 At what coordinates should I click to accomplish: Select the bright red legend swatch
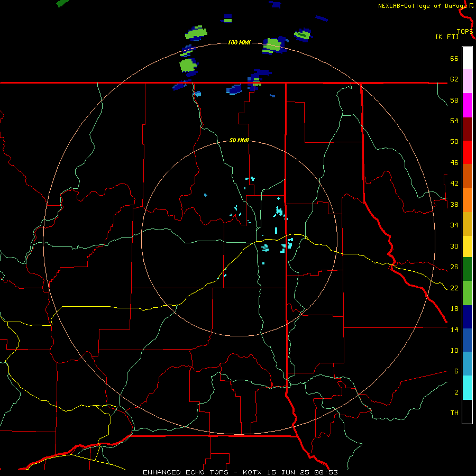[x=467, y=152]
